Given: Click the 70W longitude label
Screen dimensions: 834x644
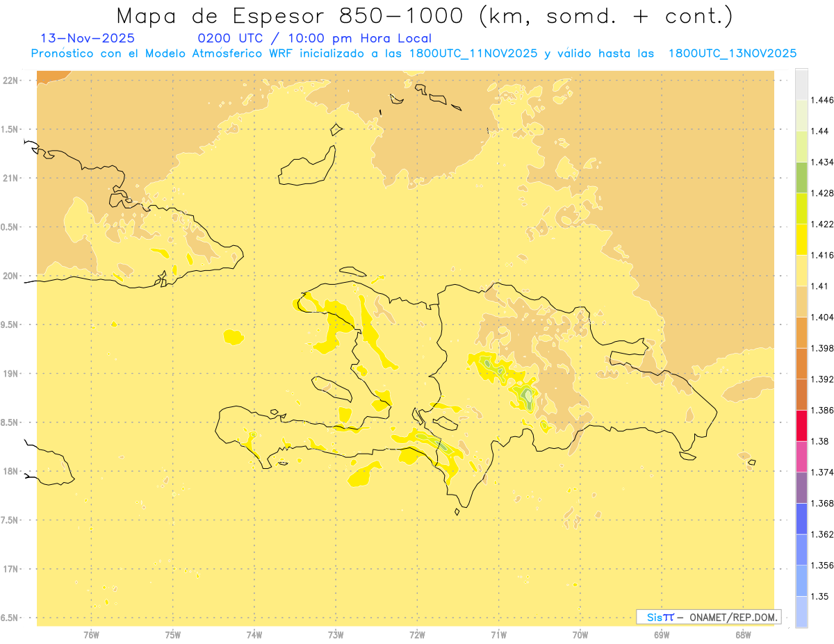Looking at the screenshot, I should (580, 634).
